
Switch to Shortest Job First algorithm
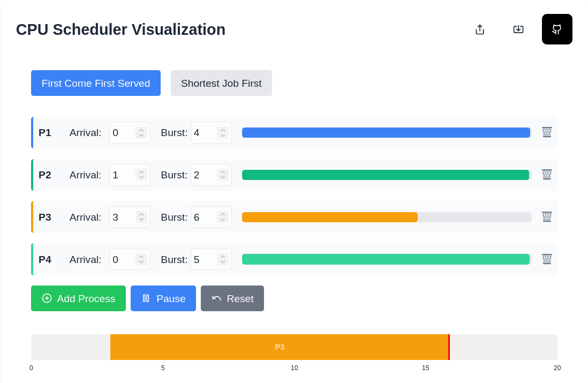coord(221,83)
